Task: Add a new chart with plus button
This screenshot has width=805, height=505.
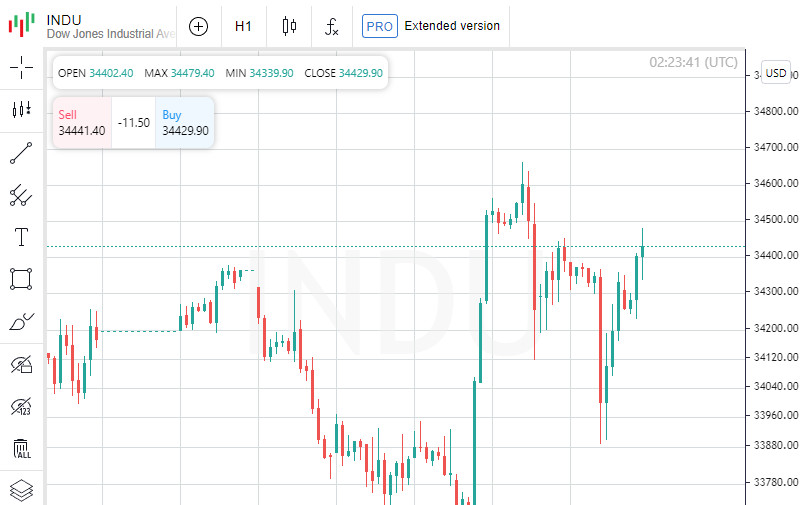Action: pos(198,26)
